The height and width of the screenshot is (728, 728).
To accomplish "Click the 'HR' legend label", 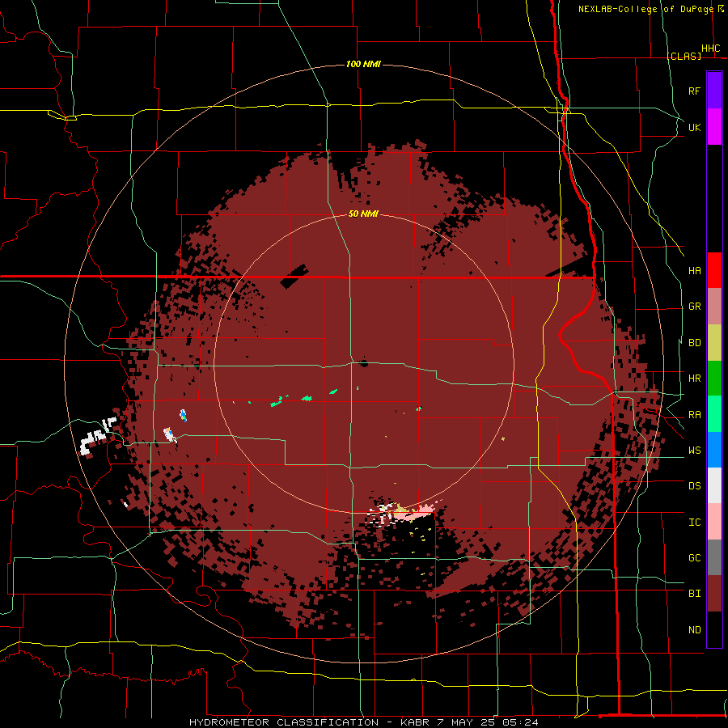I will [694, 379].
